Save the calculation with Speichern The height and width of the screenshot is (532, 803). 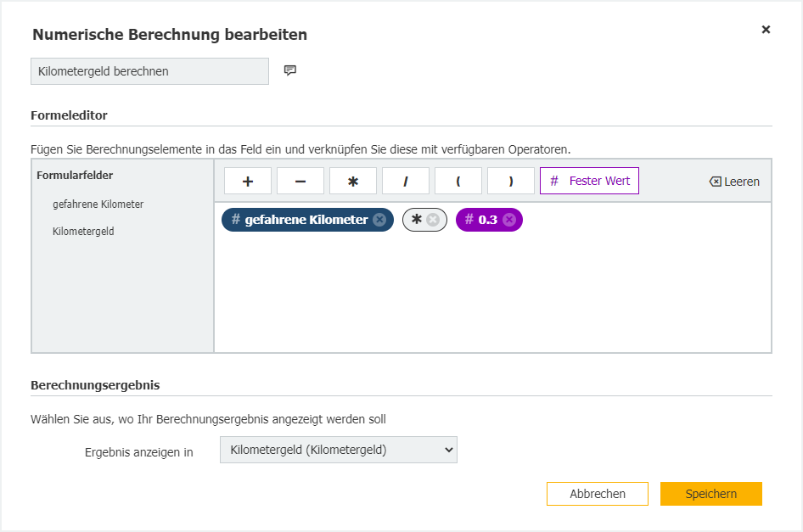tap(711, 493)
